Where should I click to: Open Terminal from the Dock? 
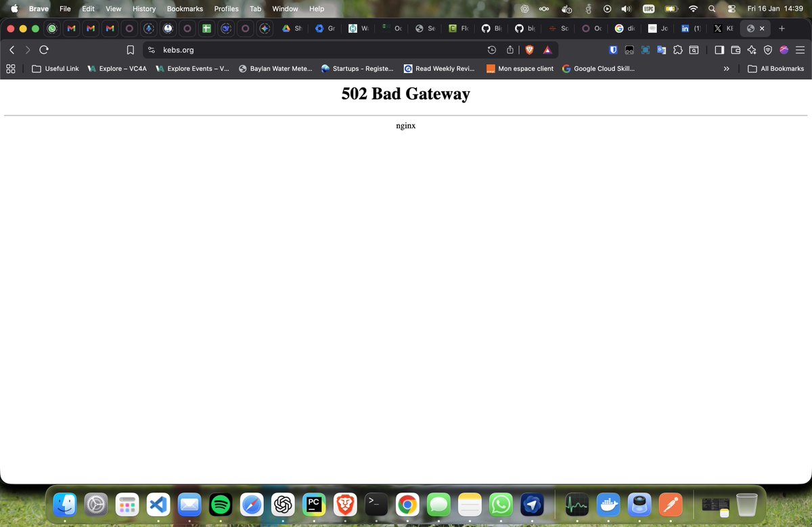pyautogui.click(x=376, y=504)
